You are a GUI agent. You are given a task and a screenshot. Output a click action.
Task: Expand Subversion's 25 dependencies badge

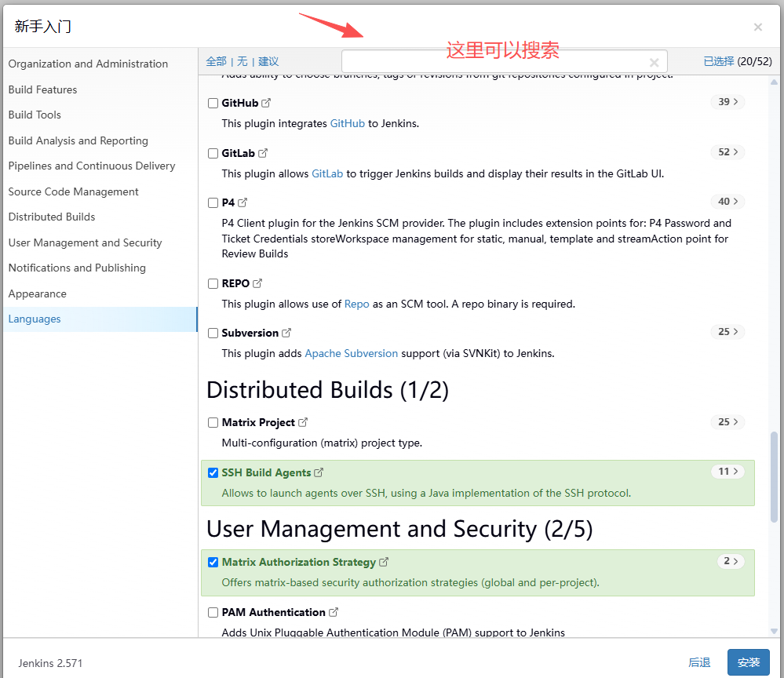727,331
